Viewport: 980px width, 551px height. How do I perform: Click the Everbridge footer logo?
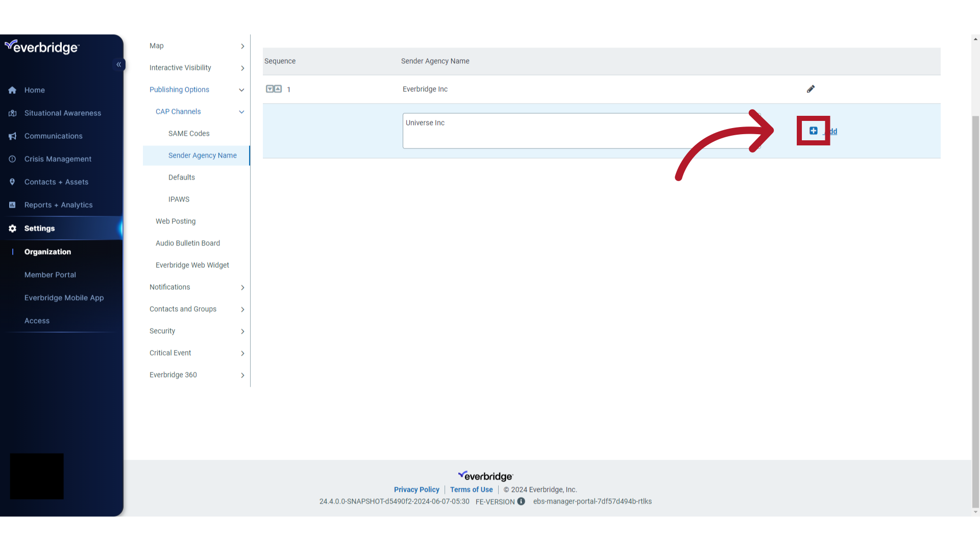pyautogui.click(x=485, y=476)
